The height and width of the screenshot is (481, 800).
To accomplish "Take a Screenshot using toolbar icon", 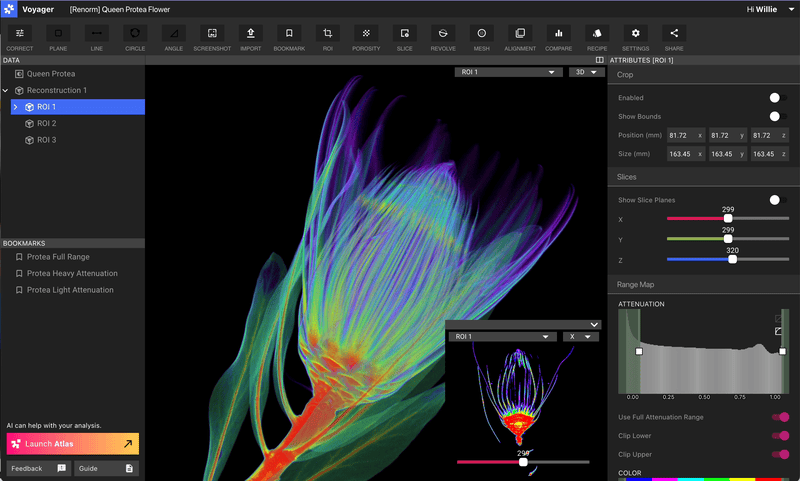I will point(211,33).
